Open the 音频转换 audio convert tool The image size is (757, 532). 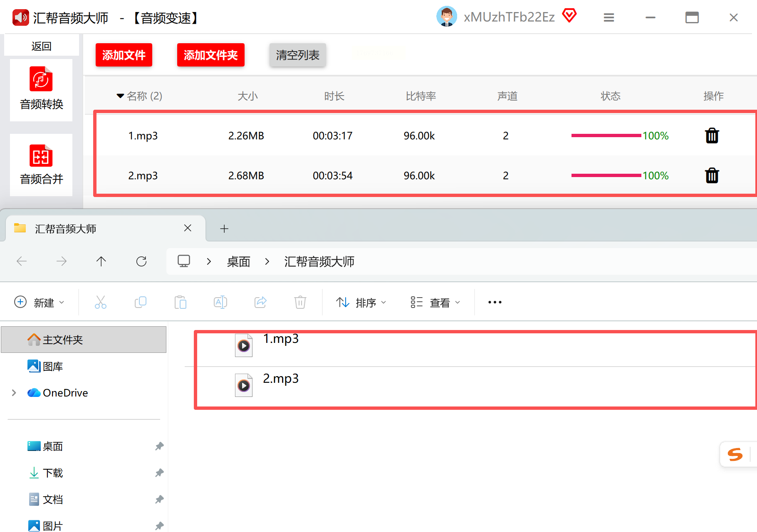tap(41, 89)
